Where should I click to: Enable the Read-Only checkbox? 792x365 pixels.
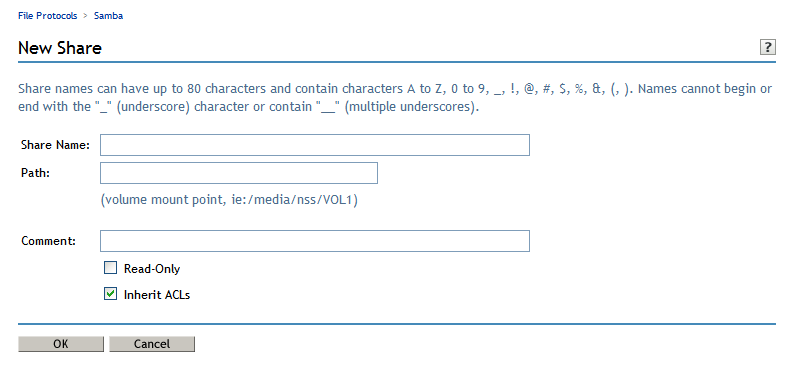tap(110, 268)
